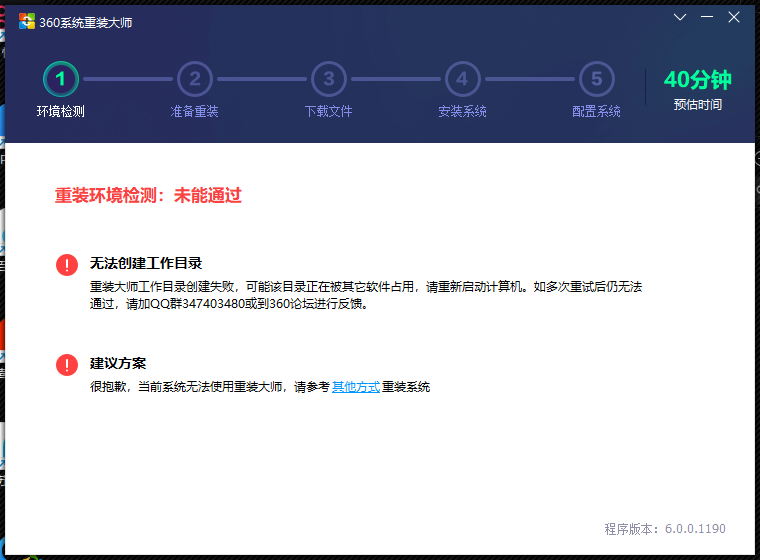760x560 pixels.
Task: Click the 预估时间 label
Action: point(698,105)
